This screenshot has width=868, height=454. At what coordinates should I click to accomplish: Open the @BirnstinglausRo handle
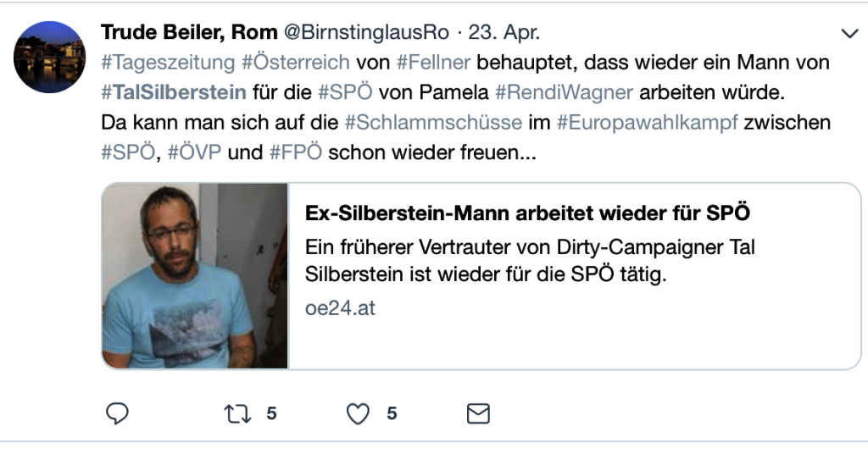point(367,33)
